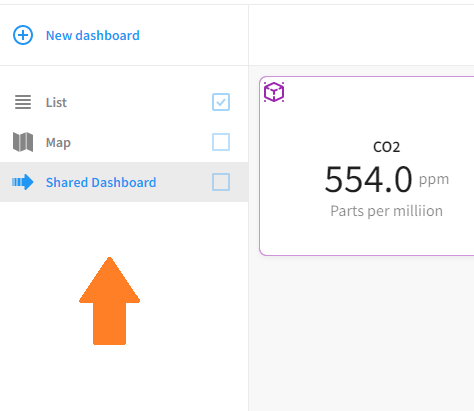This screenshot has height=411, width=474.
Task: Click the folded Map icon
Action: click(x=23, y=142)
